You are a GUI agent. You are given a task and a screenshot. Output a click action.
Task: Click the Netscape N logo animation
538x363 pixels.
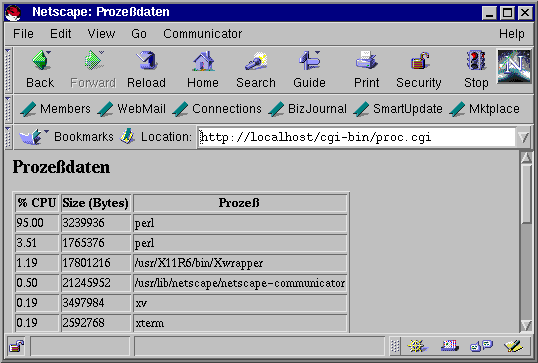[x=514, y=67]
